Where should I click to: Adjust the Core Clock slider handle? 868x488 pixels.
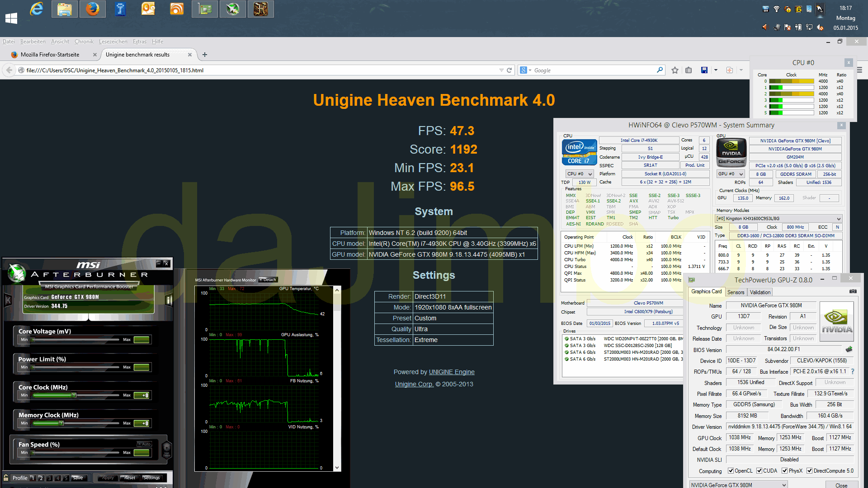[74, 395]
